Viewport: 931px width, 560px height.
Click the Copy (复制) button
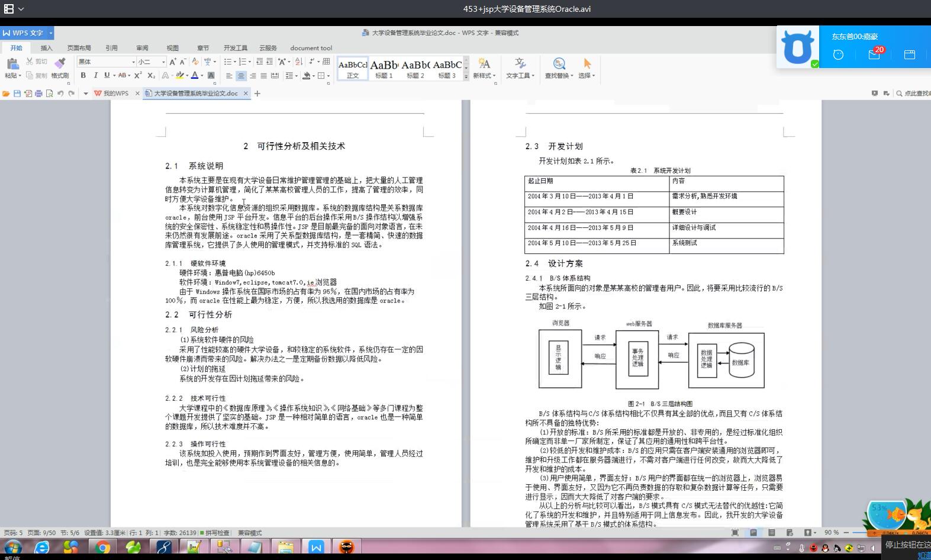click(x=36, y=75)
